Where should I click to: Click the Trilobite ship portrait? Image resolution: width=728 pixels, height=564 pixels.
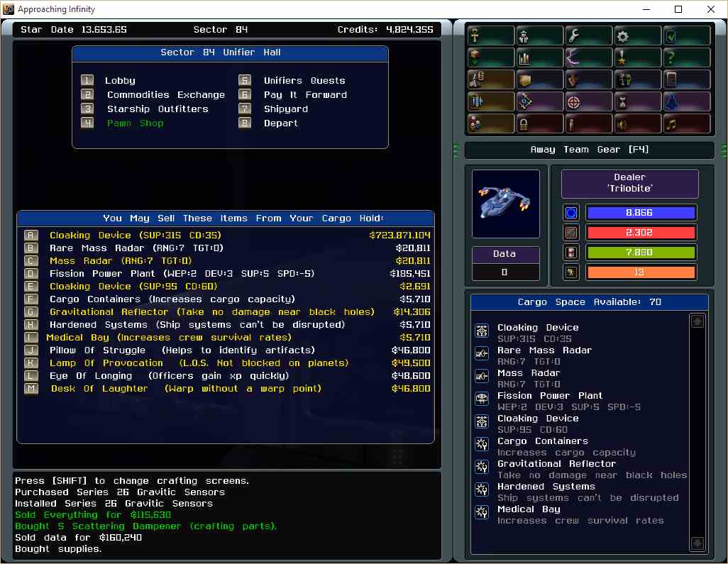tap(505, 202)
